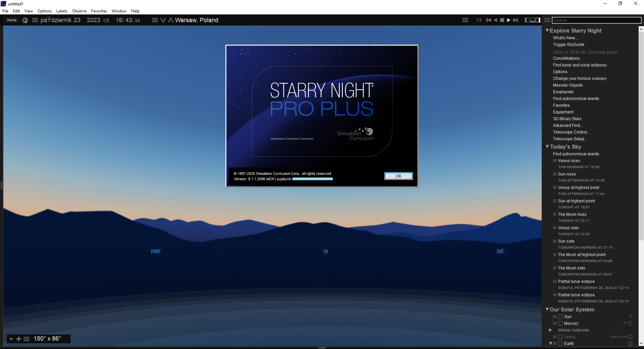Toggle the Mercury orbit circle
This screenshot has width=644, height=349.
coord(630,323)
